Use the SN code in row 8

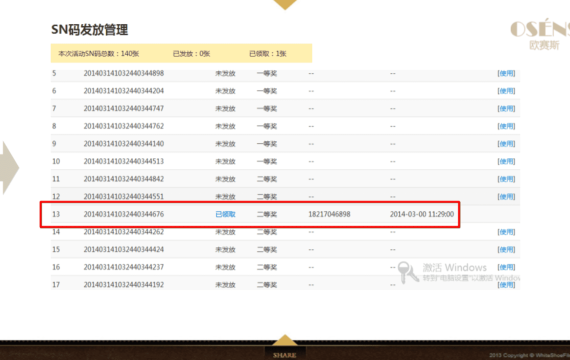click(506, 126)
